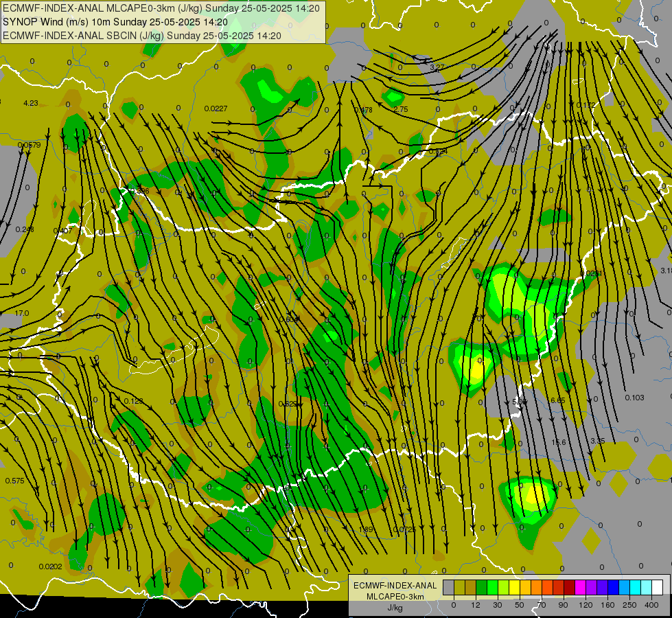
Task: Click the J/kg unit label in legend
Action: [395, 608]
